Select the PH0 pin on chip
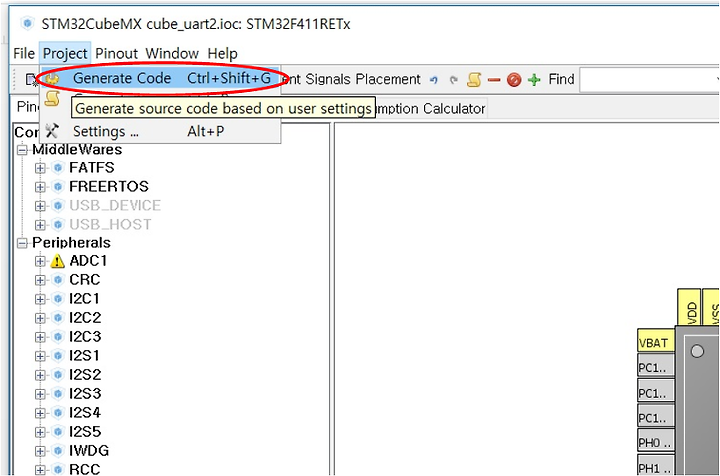This screenshot has width=720, height=476. coord(656,442)
